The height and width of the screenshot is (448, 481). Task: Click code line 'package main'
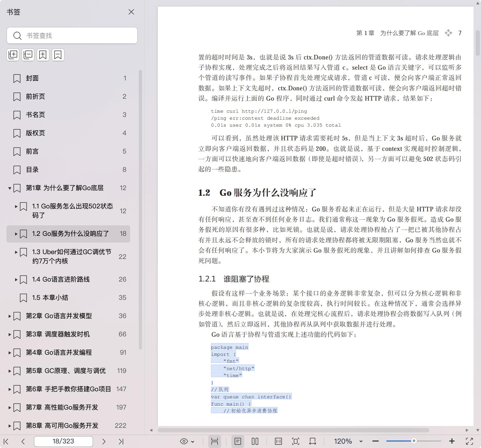click(x=229, y=347)
